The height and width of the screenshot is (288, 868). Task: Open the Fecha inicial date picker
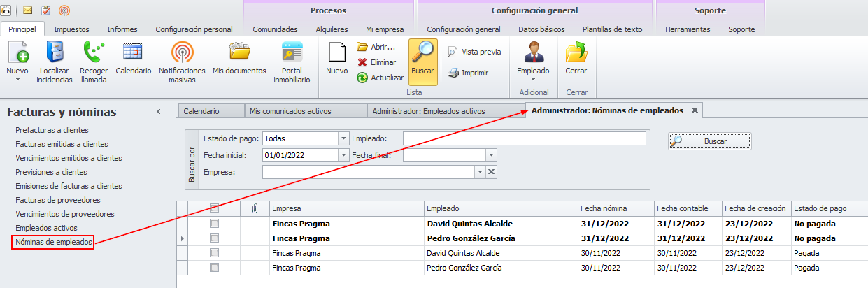click(x=343, y=155)
